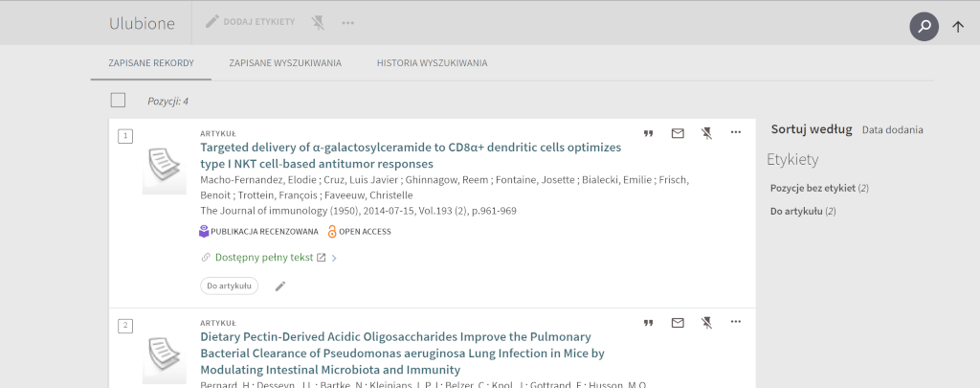
Task: Select record number 1 checkbox
Action: [x=125, y=136]
